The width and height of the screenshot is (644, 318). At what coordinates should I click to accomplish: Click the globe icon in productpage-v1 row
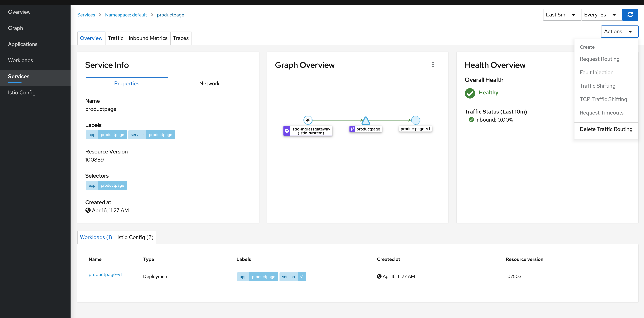point(379,276)
